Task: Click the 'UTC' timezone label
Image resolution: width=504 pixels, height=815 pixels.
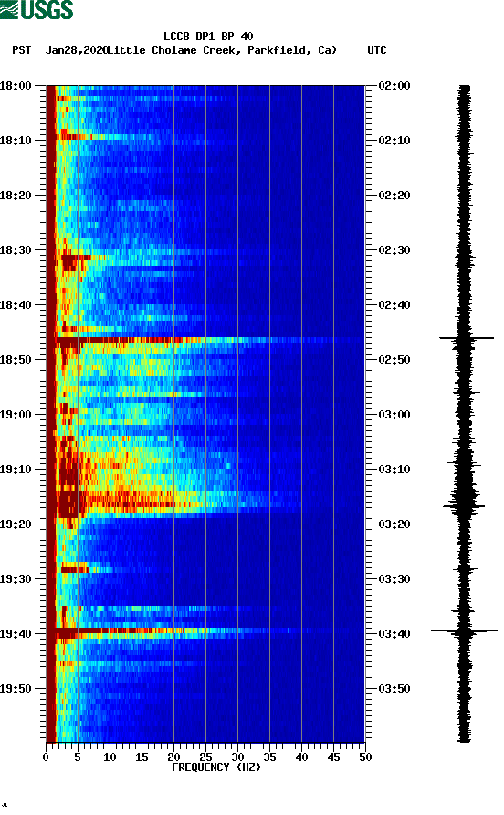Action: tap(377, 50)
